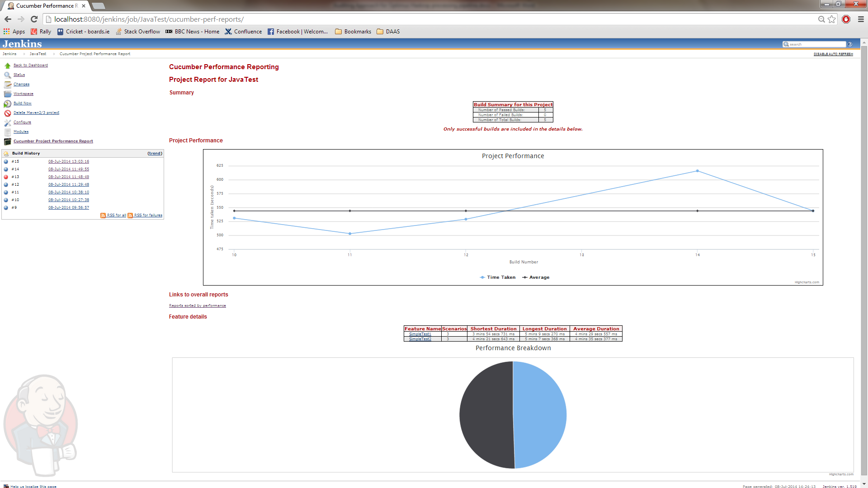Open the Bookmarks folder in bookmarks bar
868x488 pixels.
pos(353,32)
